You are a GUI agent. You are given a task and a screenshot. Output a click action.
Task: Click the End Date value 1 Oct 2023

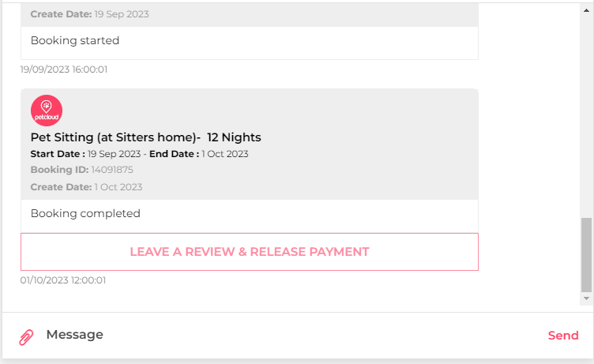[x=225, y=154]
